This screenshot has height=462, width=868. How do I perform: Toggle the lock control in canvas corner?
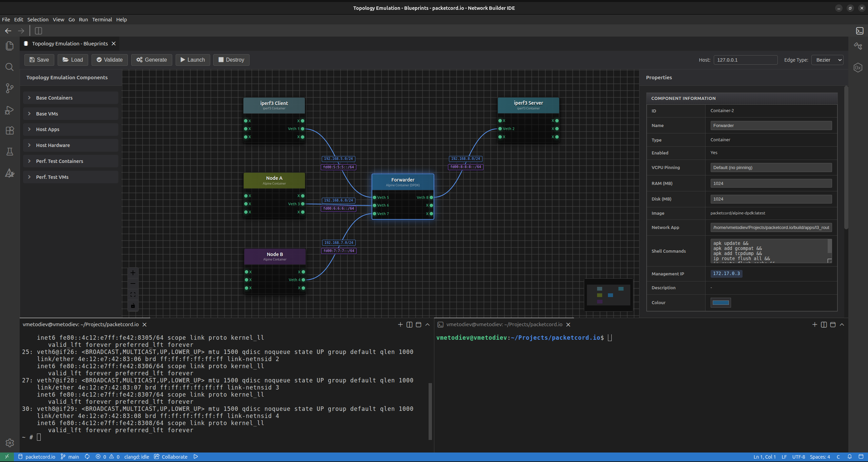[133, 306]
